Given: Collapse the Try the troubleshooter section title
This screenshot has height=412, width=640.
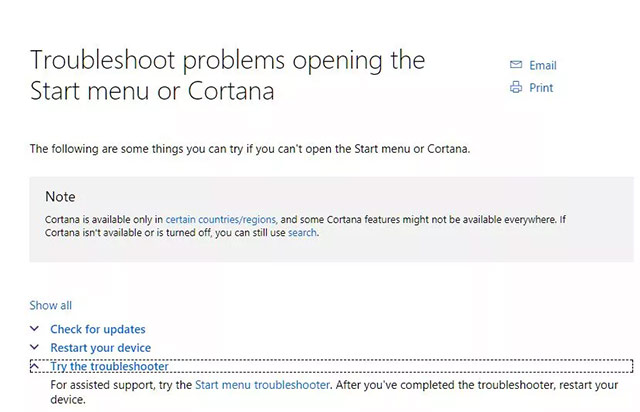Looking at the screenshot, I should point(110,367).
